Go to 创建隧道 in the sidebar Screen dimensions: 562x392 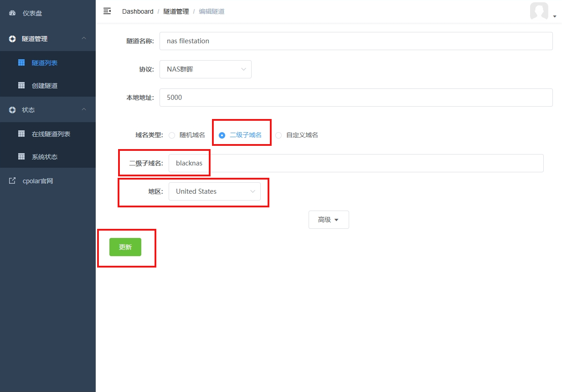48,85
